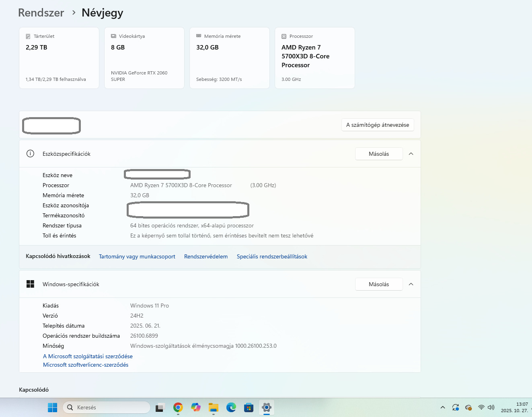The width and height of the screenshot is (532, 417).
Task: Click the Settings gear icon in the taskbar
Action: [x=267, y=407]
